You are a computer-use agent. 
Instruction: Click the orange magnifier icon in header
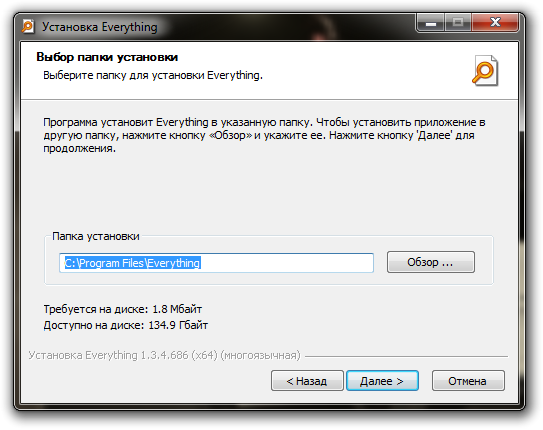485,71
